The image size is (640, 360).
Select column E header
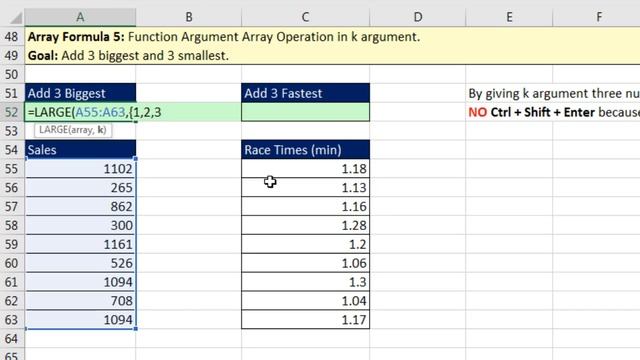(509, 17)
